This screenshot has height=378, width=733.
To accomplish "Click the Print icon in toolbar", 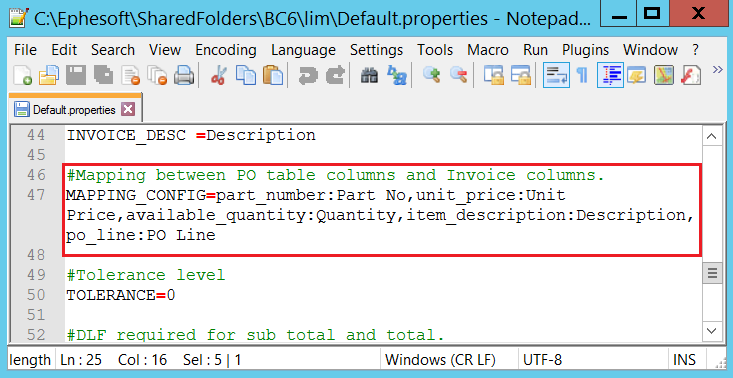I will click(184, 75).
